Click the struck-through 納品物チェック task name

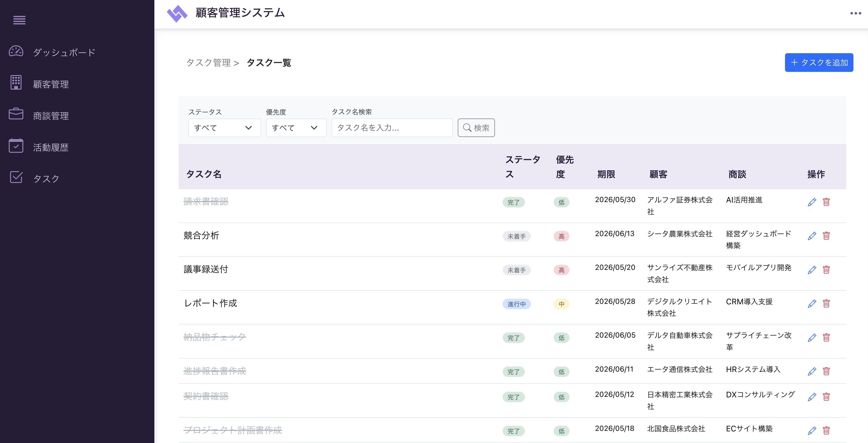coord(215,337)
